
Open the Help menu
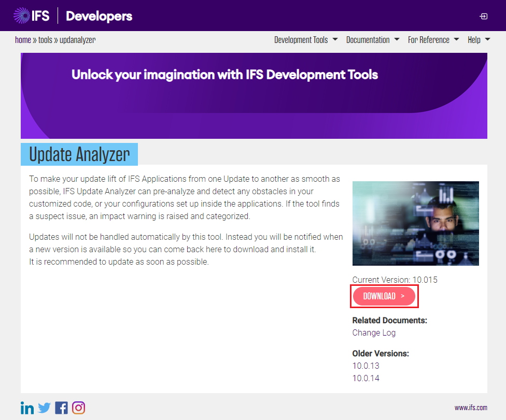[x=479, y=40]
